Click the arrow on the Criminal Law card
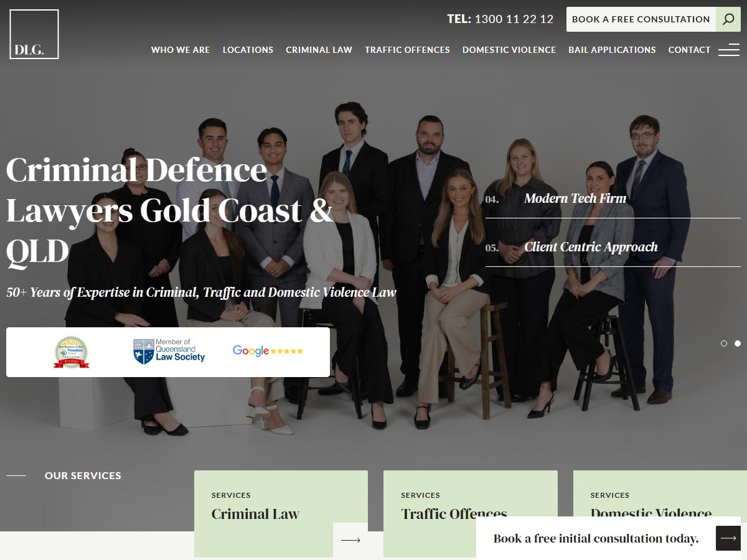This screenshot has width=747, height=560. (x=350, y=540)
